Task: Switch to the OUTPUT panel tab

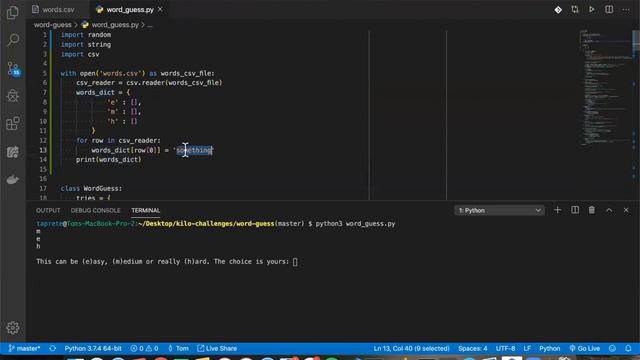Action: pos(48,210)
